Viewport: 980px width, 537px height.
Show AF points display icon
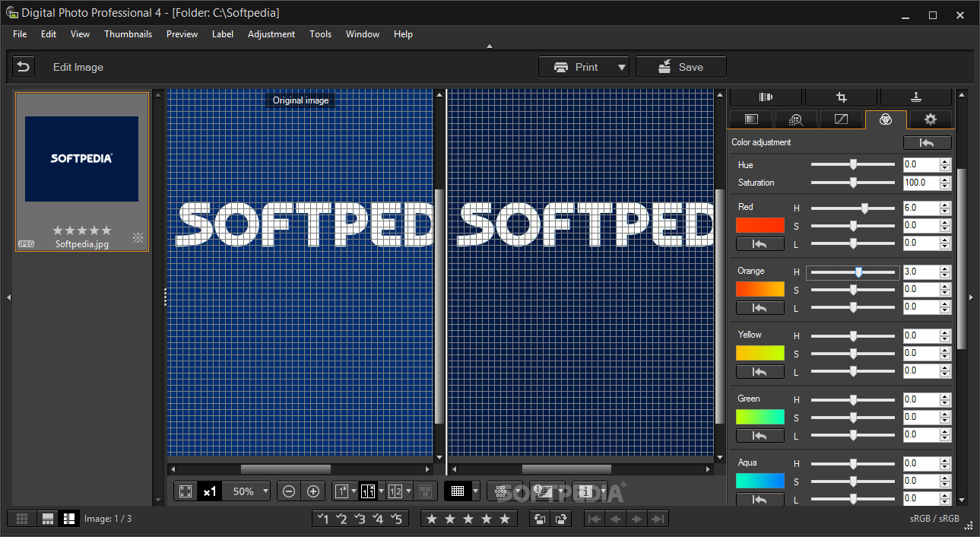coord(501,491)
